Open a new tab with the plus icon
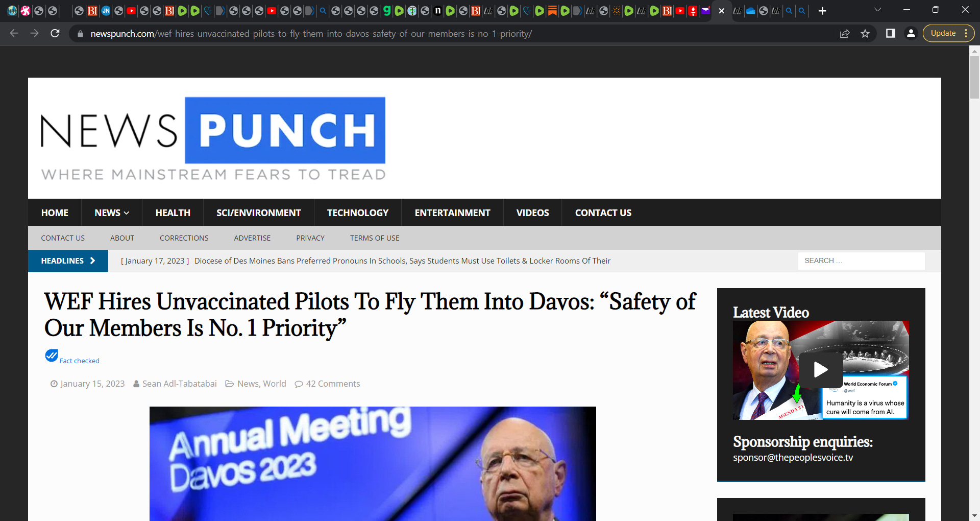The image size is (980, 521). pyautogui.click(x=822, y=11)
